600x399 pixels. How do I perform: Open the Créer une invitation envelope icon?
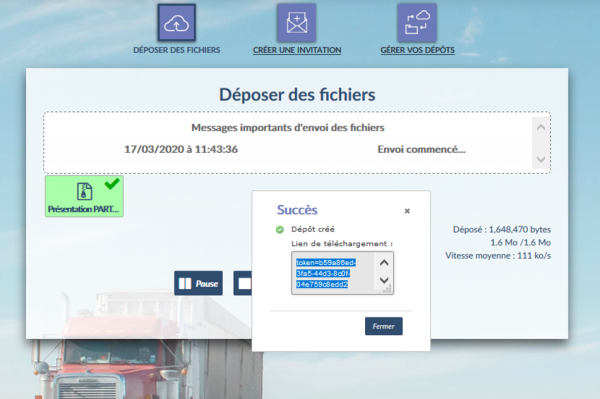point(297,23)
